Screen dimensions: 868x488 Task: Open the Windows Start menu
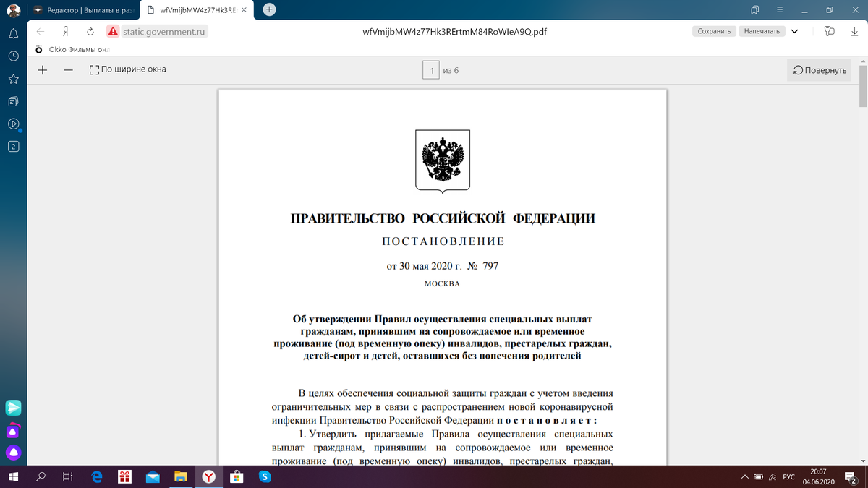(13, 476)
